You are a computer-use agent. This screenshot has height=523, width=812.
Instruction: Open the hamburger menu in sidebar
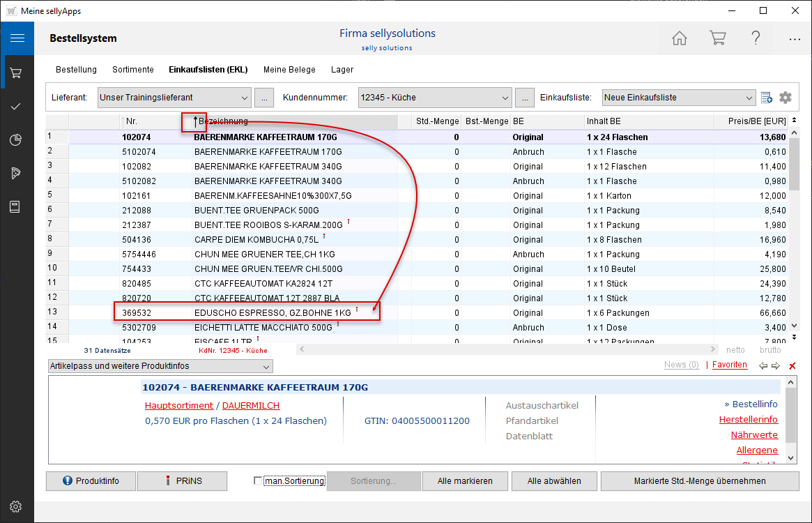click(17, 38)
